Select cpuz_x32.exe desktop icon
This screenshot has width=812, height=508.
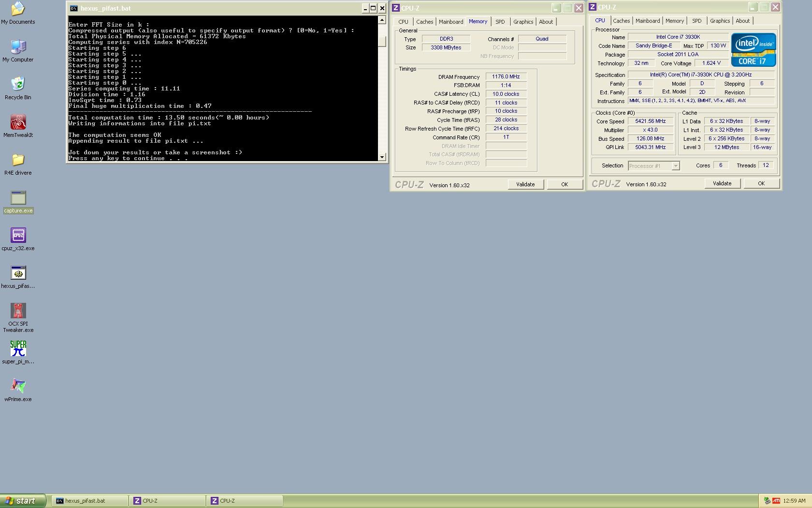click(18, 239)
